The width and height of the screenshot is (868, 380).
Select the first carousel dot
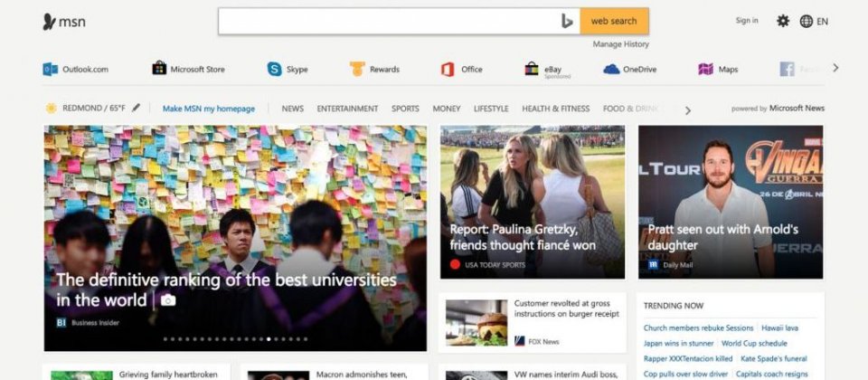(x=165, y=339)
